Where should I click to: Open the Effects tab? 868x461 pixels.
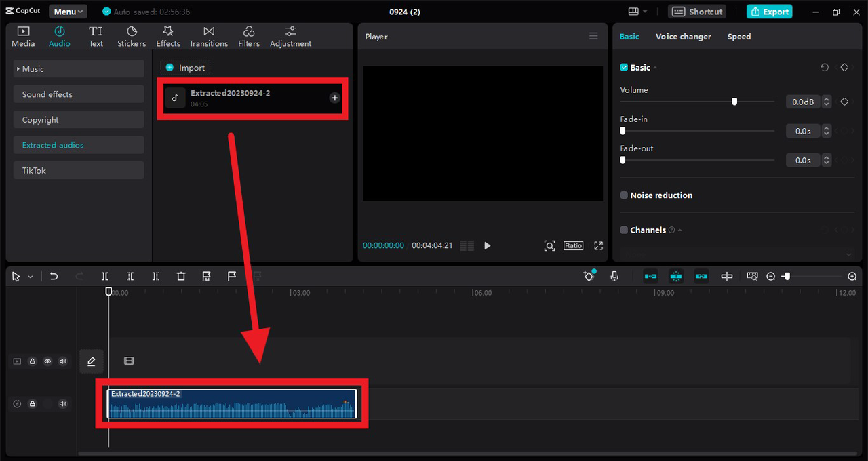pos(168,37)
